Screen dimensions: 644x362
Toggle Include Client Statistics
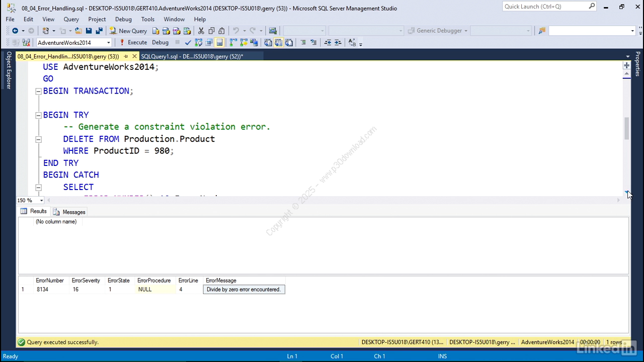point(254,43)
